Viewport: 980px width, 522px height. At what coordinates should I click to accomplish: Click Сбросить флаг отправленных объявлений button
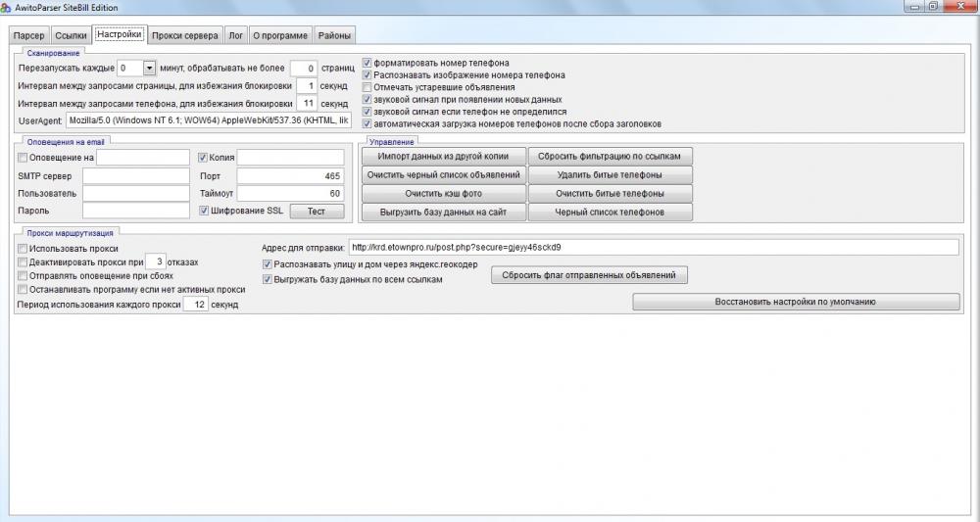(589, 275)
